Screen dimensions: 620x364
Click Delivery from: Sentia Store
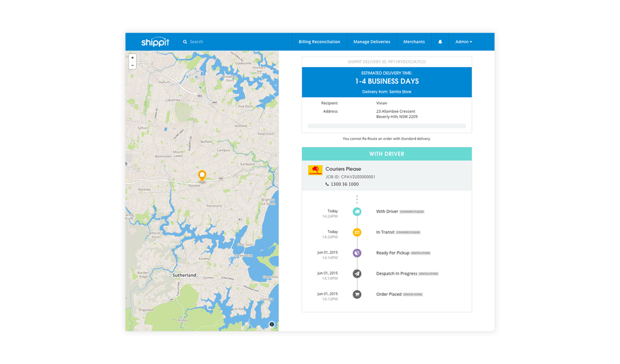tap(387, 92)
